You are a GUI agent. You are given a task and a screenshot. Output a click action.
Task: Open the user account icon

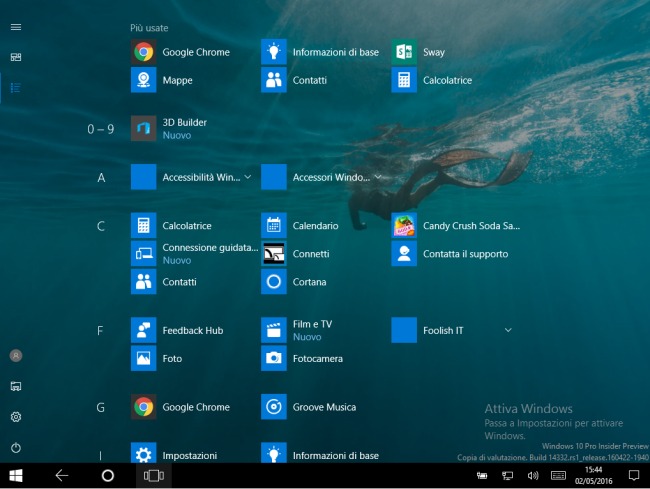pos(16,356)
